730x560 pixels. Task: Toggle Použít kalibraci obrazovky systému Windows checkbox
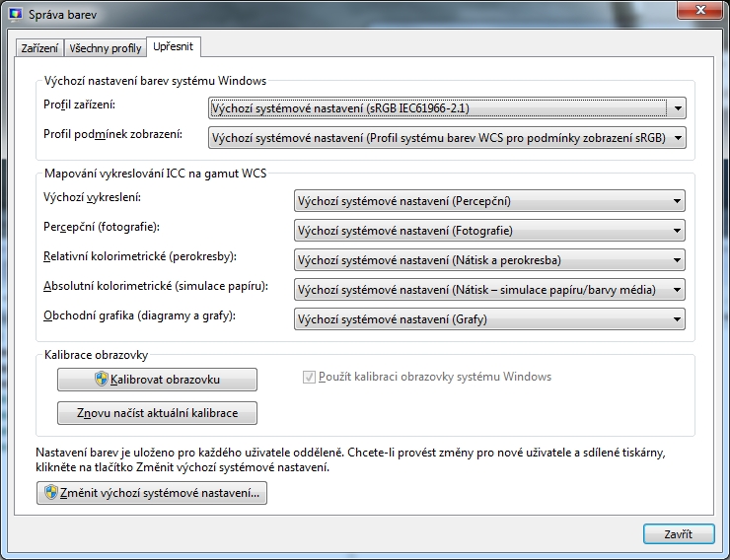coord(309,377)
